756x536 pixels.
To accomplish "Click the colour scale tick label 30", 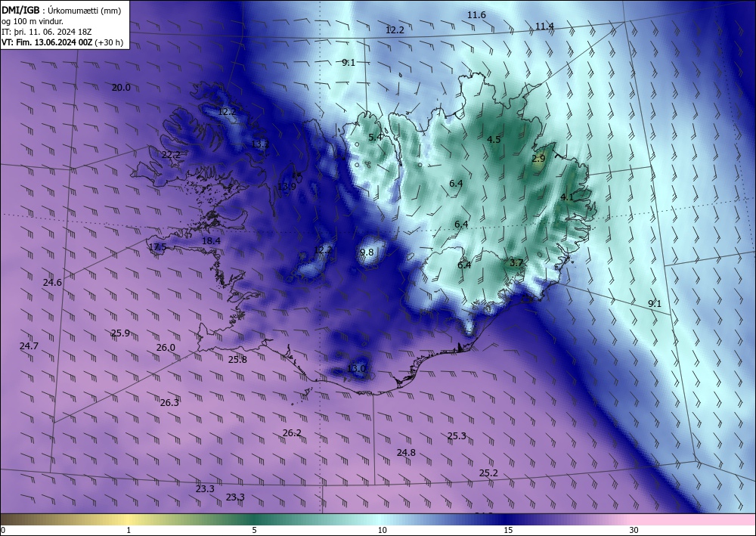I will point(634,530).
